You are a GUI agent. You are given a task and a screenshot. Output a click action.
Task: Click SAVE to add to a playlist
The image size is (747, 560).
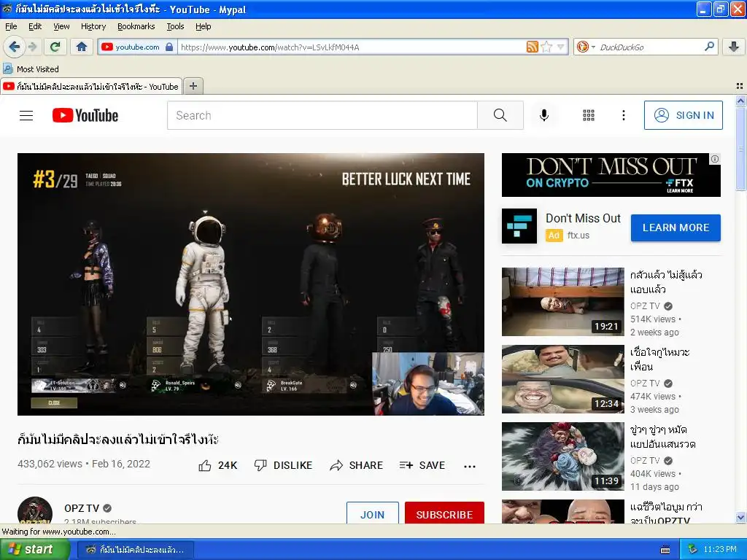[x=422, y=465]
